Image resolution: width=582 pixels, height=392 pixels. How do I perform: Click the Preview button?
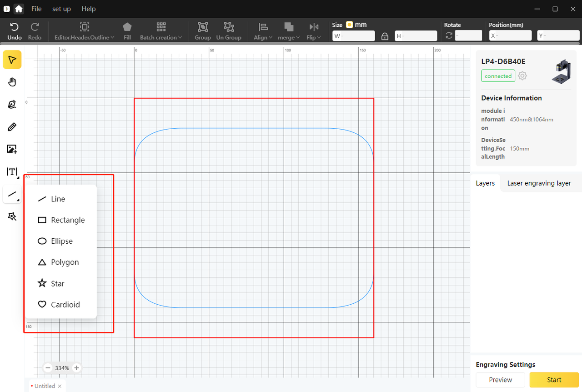[501, 380]
